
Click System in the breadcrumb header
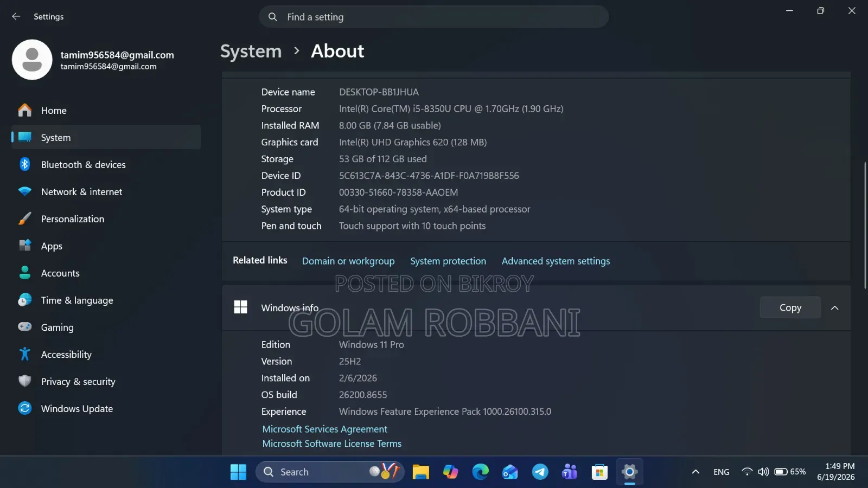pyautogui.click(x=251, y=52)
